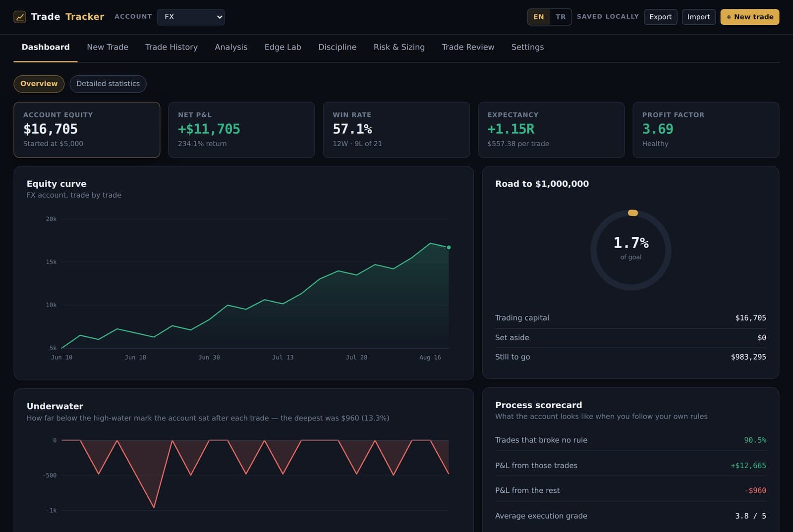This screenshot has width=793, height=532.
Task: Click the '$557.38 per trade' subtext
Action: (x=518, y=144)
